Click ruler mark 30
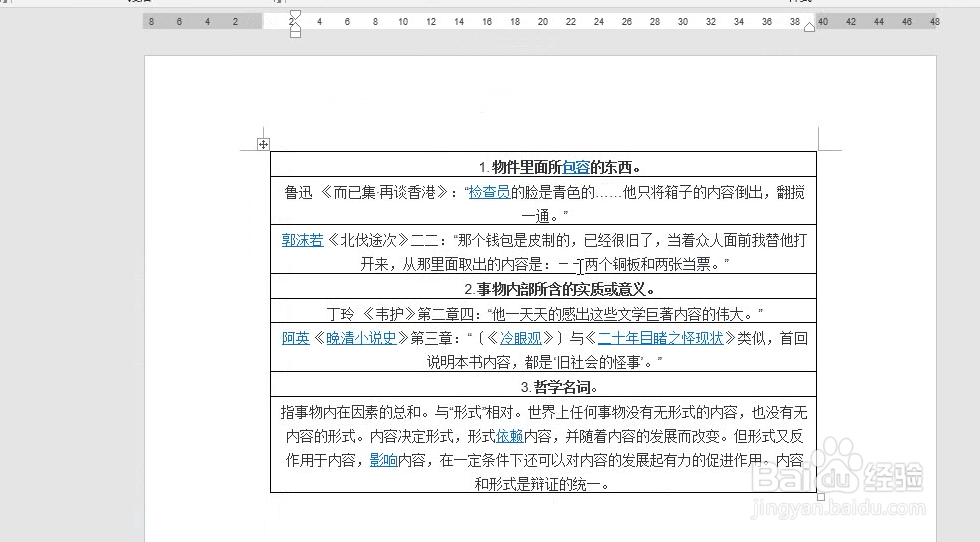Image resolution: width=980 pixels, height=542 pixels. [x=682, y=21]
